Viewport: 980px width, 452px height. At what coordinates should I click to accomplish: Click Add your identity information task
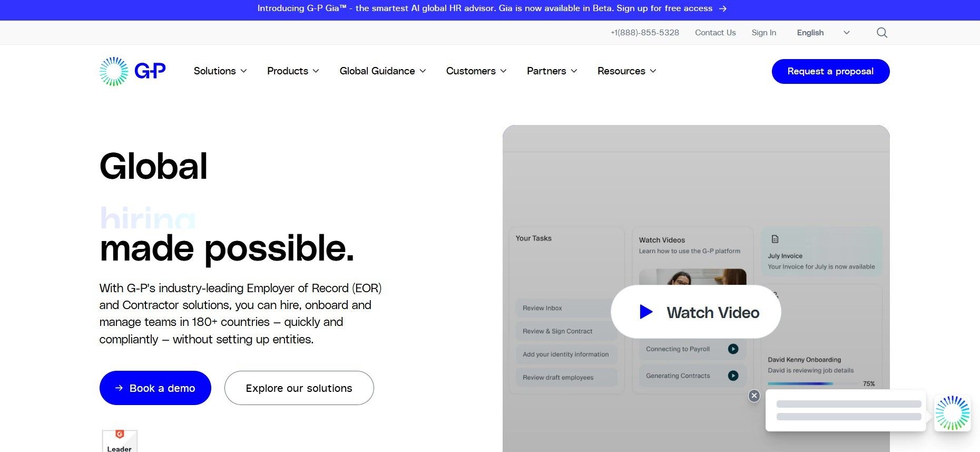566,354
